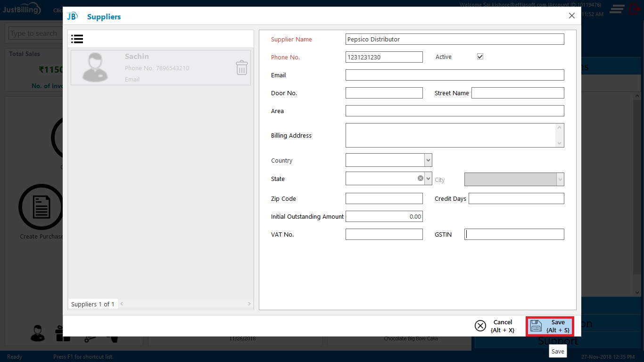This screenshot has height=362, width=644.
Task: Focus the Area field
Action: (x=454, y=111)
